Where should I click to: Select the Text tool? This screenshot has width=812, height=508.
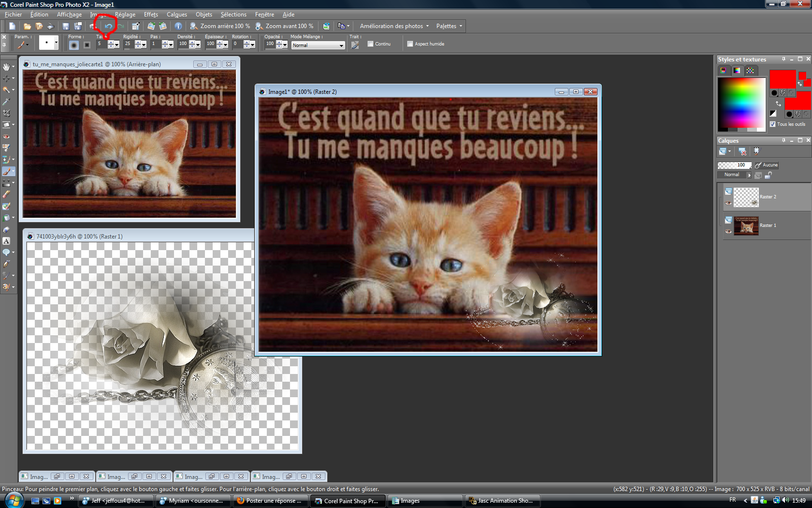(6, 241)
